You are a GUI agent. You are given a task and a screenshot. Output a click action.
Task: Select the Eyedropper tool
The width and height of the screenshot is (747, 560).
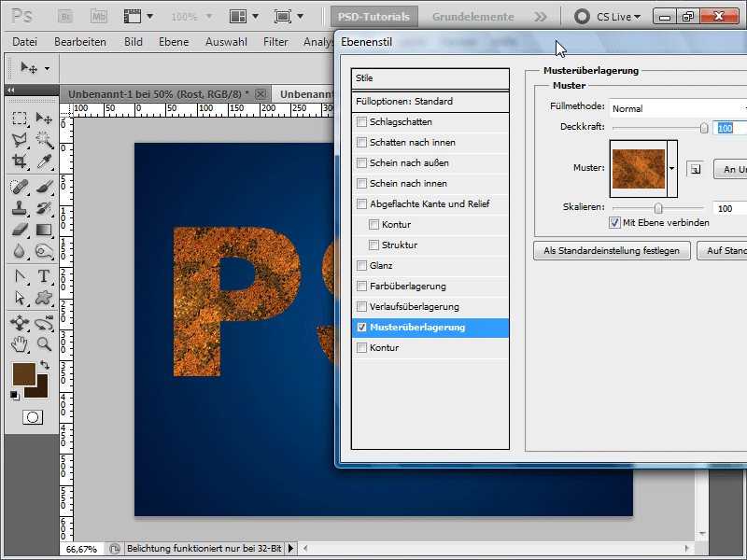click(x=44, y=161)
